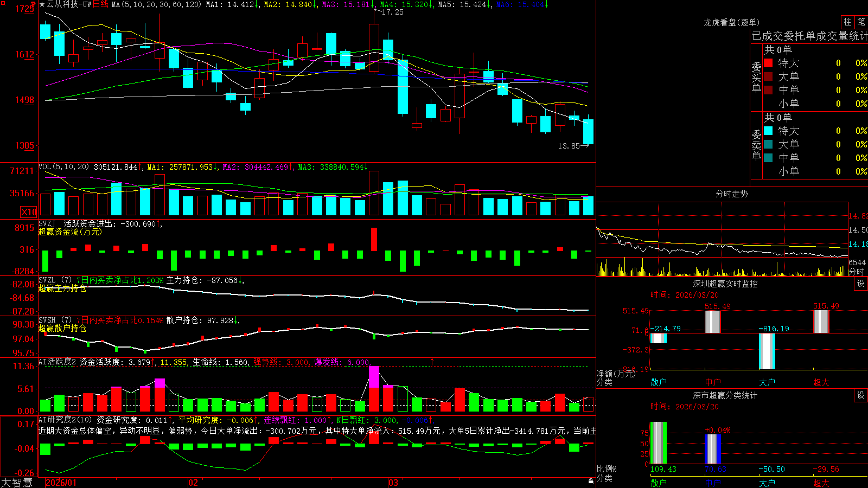868x488 pixels.
Task: Select 大户 in 深圳超赢实时监控 chart
Action: pyautogui.click(x=767, y=382)
